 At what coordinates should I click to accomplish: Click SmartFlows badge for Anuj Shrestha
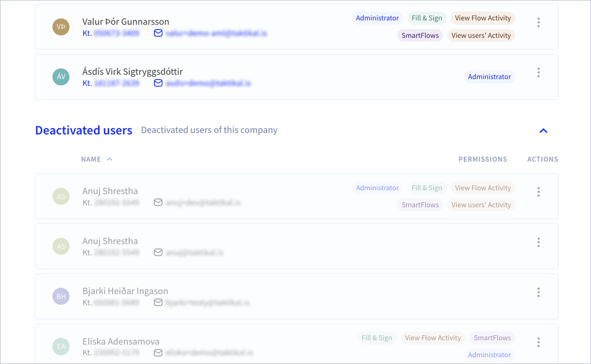pyautogui.click(x=420, y=205)
